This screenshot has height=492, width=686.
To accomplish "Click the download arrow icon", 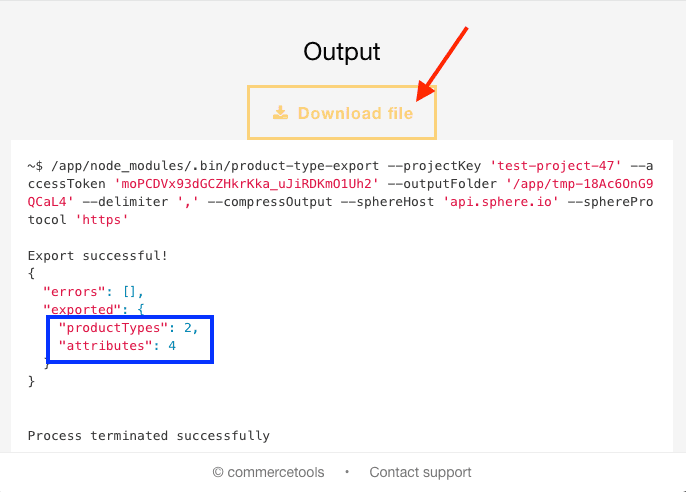I will 281,113.
